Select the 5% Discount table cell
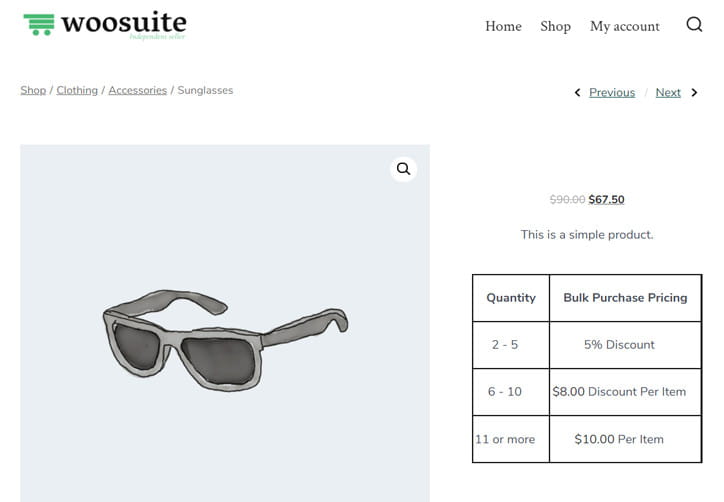Screen dimensions: 724x502 tap(625, 345)
